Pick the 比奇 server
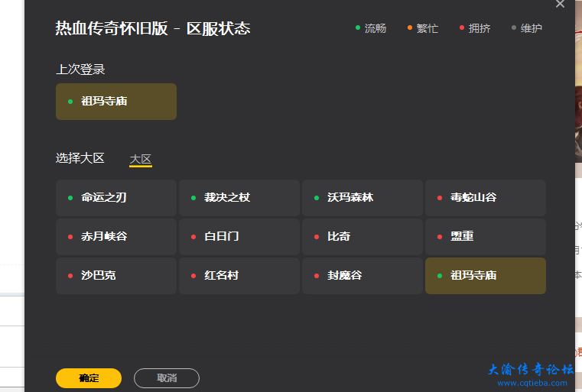This screenshot has height=392, width=582. [x=363, y=237]
